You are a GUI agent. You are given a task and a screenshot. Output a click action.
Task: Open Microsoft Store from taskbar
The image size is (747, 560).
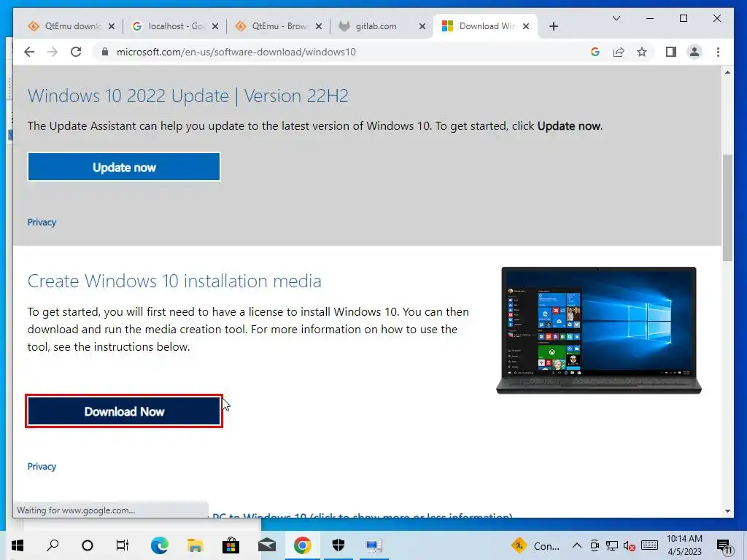(231, 545)
